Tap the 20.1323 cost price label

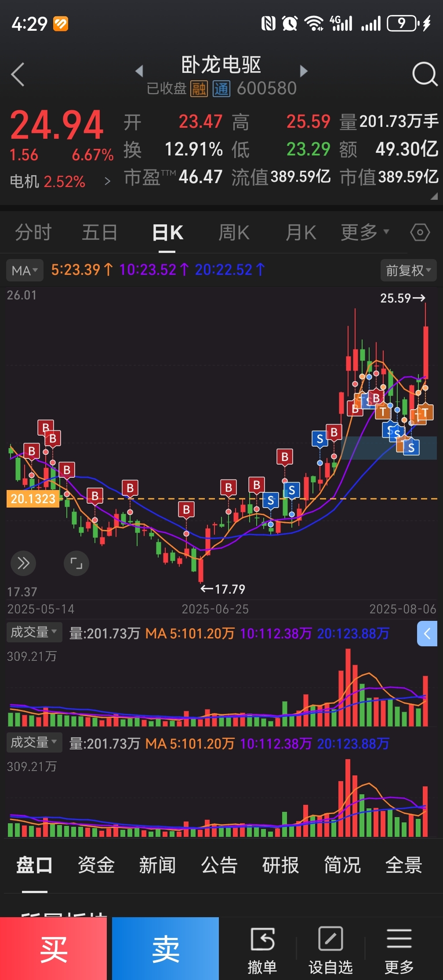click(x=33, y=499)
